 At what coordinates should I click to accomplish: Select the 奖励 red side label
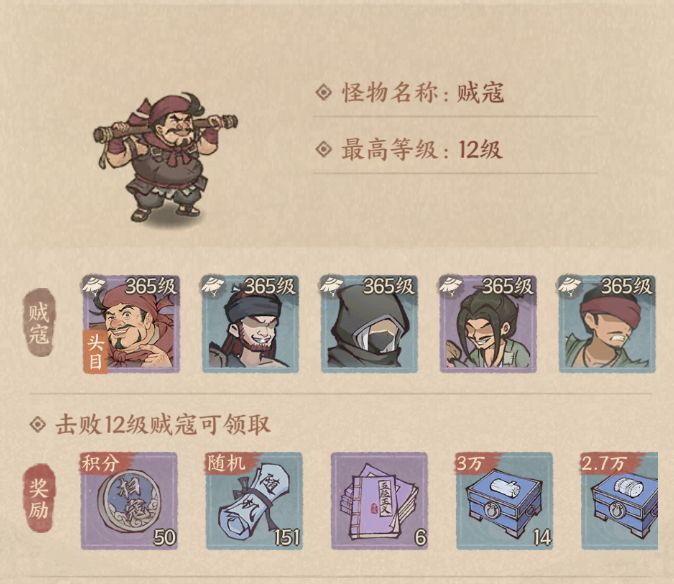39,499
